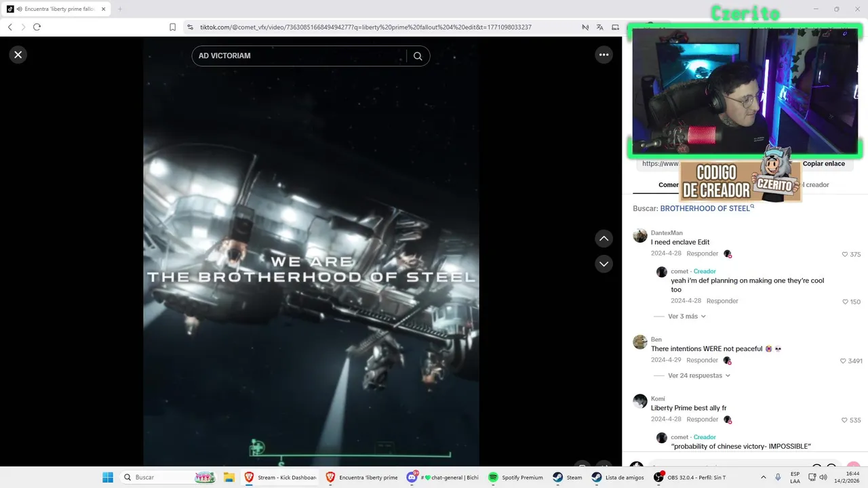Reply to Ben's comment
Viewport: 868px width, 488px height.
[x=702, y=360]
